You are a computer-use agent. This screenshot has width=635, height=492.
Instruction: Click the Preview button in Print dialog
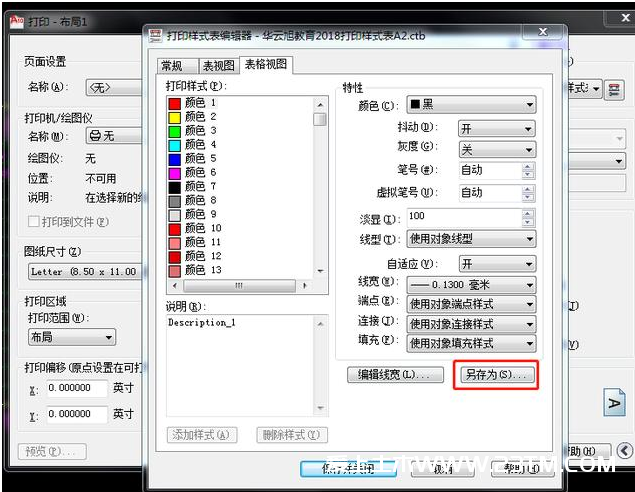click(x=52, y=452)
